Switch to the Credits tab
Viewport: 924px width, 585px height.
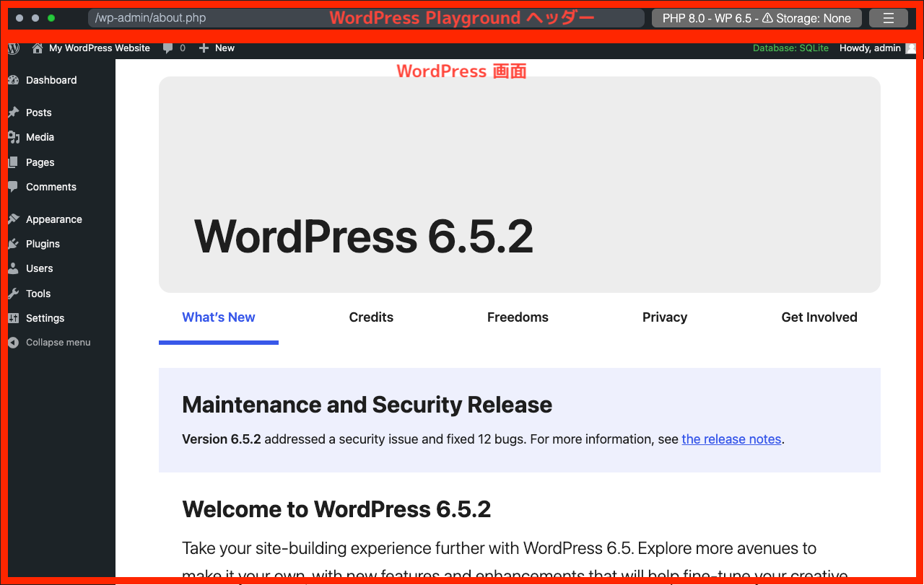click(371, 317)
